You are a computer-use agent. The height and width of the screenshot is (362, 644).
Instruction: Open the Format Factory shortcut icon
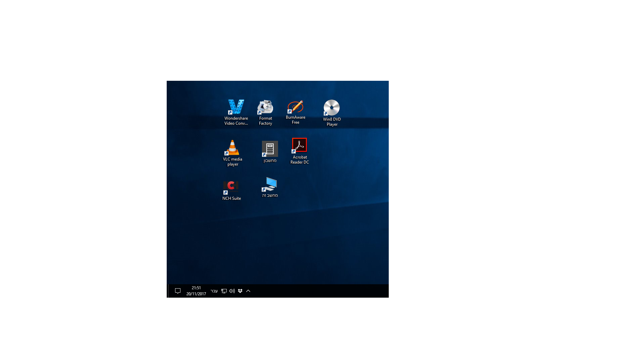(265, 107)
